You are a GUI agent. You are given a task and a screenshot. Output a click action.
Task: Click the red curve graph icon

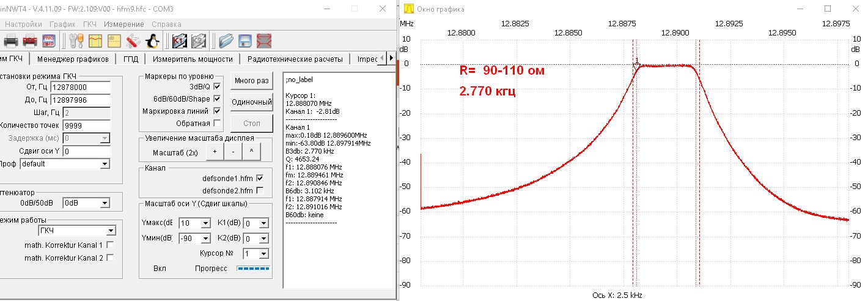coord(95,41)
